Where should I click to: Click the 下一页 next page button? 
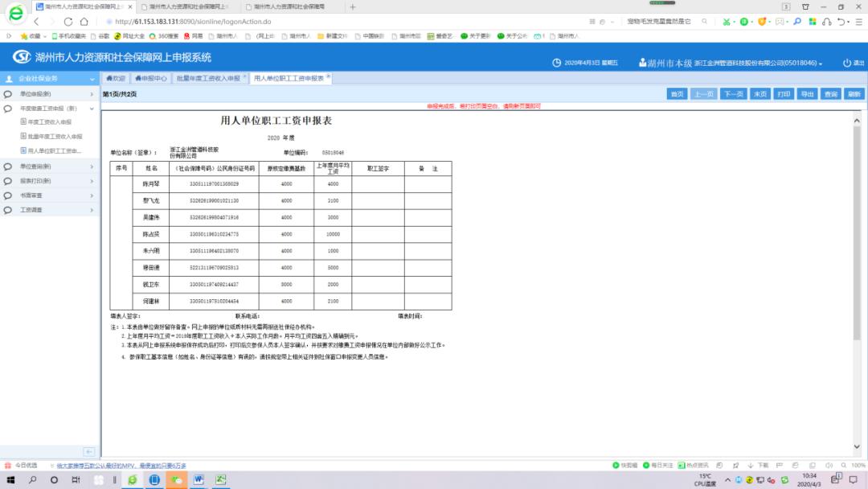[x=734, y=94]
